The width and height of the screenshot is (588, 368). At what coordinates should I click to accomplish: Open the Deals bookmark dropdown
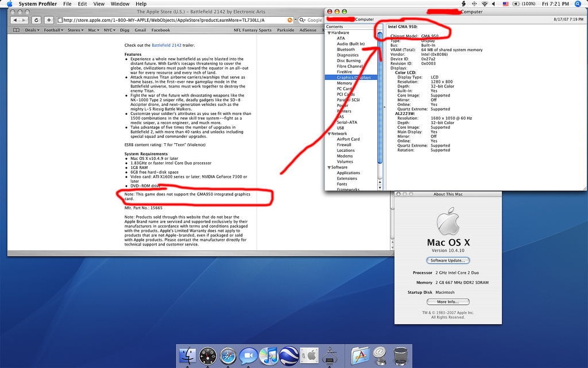coord(32,30)
